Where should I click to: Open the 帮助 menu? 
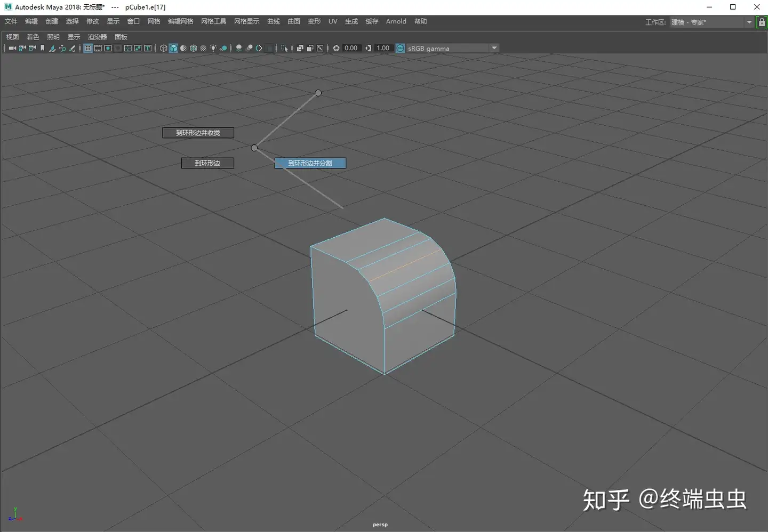(x=421, y=21)
